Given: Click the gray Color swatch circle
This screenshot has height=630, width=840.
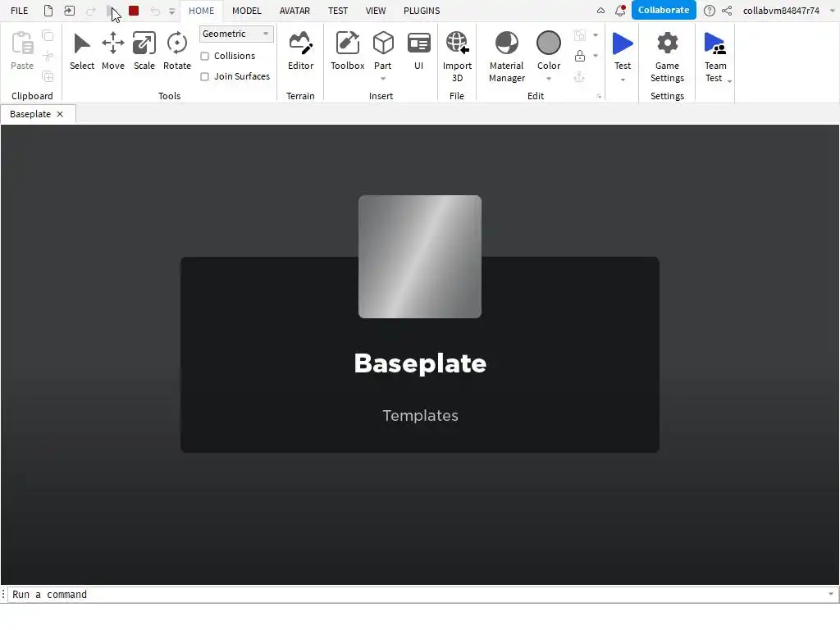Looking at the screenshot, I should [549, 43].
